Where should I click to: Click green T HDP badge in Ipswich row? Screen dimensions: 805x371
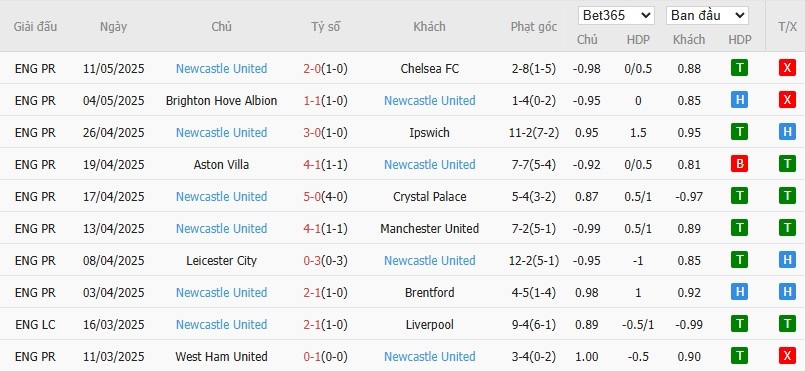[739, 132]
